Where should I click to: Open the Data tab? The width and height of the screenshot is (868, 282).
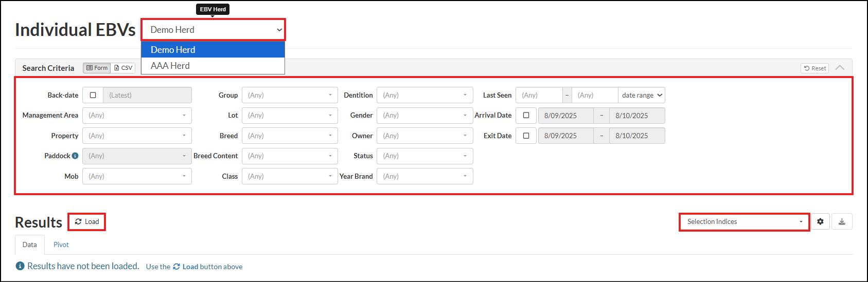pyautogui.click(x=29, y=245)
